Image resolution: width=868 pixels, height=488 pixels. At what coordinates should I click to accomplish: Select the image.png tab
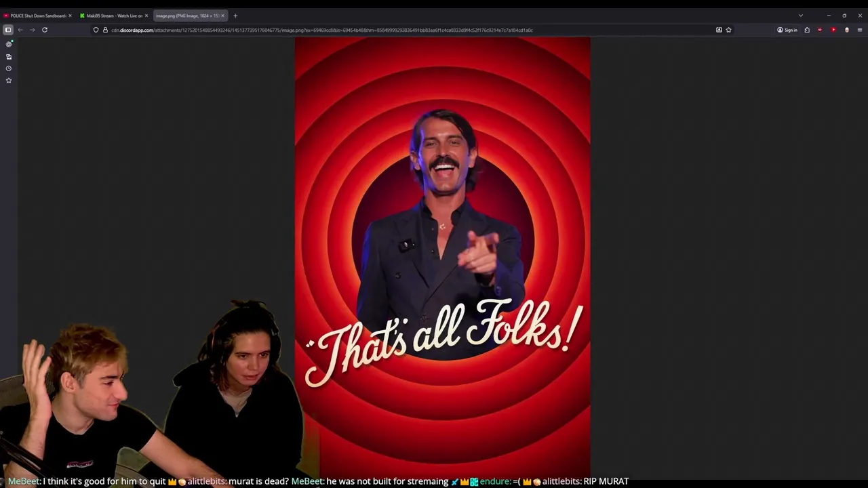189,16
